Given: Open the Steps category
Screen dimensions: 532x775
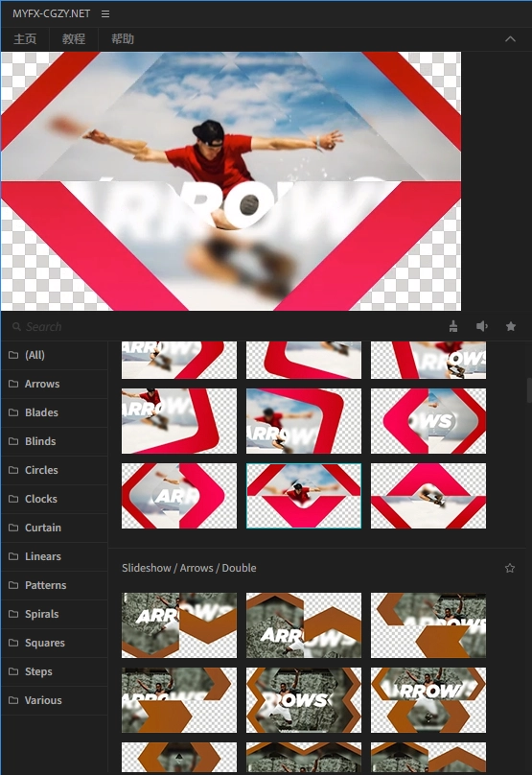Looking at the screenshot, I should [54, 671].
